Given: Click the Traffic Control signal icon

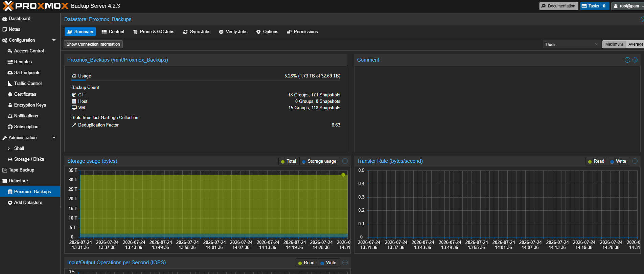Looking at the screenshot, I should click(x=10, y=84).
